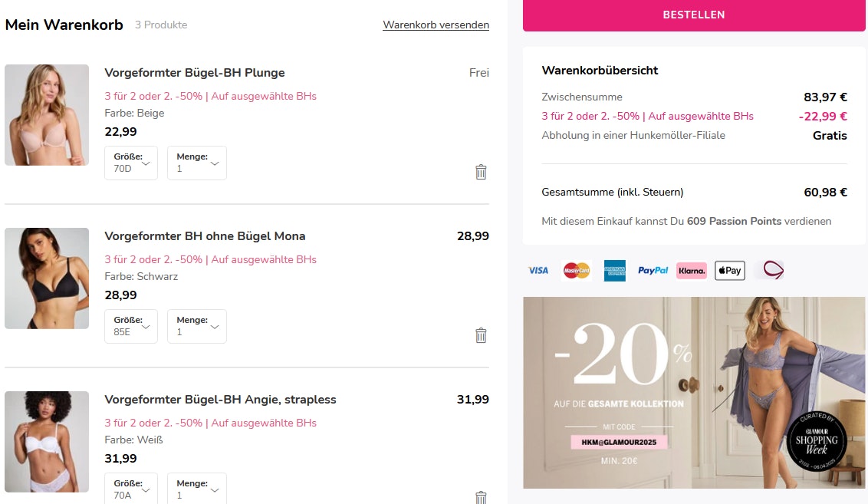The height and width of the screenshot is (504, 868).
Task: Click the Warenkorb versenden link
Action: 436,25
